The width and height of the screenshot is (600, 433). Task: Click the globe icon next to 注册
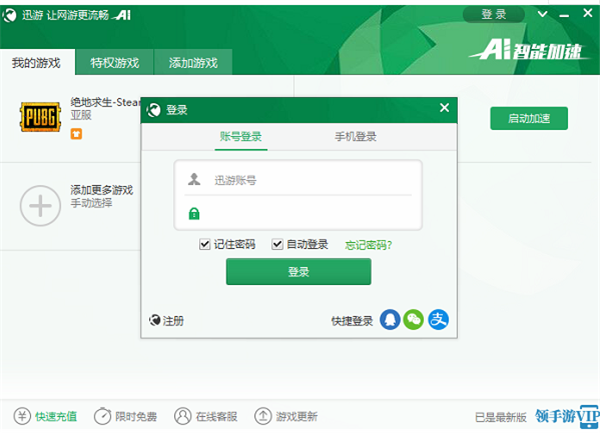pyautogui.click(x=155, y=320)
